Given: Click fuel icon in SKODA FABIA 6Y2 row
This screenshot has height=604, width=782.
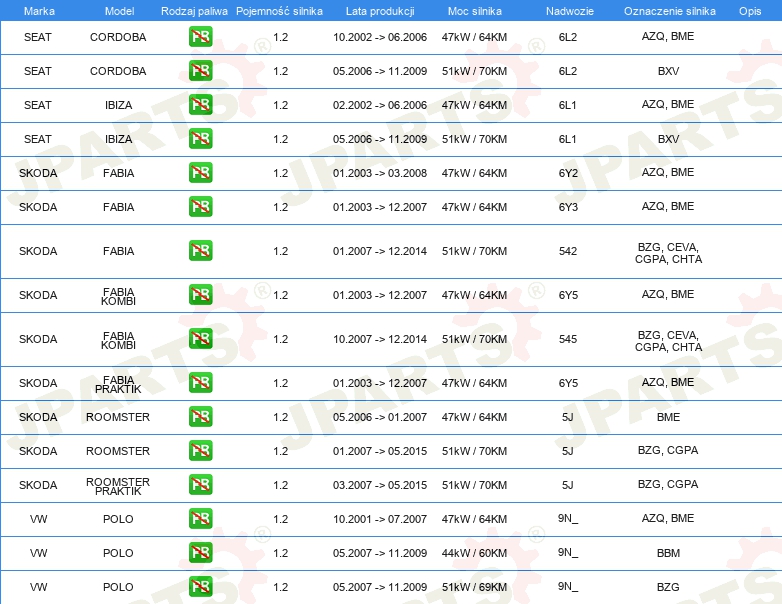Looking at the screenshot, I should point(200,173).
